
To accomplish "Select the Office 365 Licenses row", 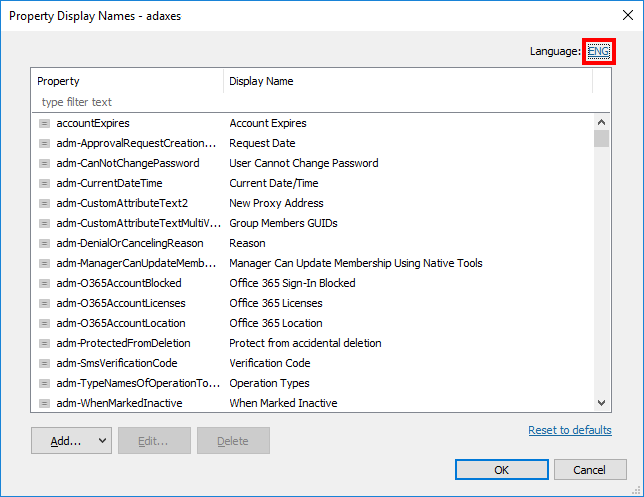I will [x=313, y=303].
